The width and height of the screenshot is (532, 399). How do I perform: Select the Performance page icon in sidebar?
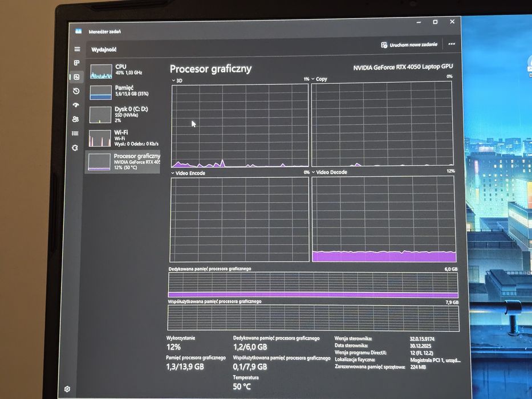tap(76, 77)
